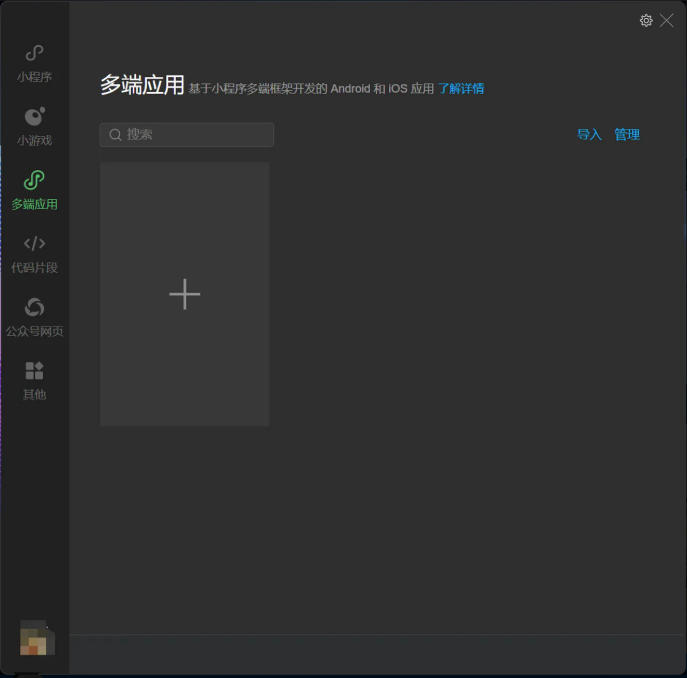The image size is (687, 678).
Task: Open the 代码片段 sidebar section
Action: pyautogui.click(x=34, y=254)
